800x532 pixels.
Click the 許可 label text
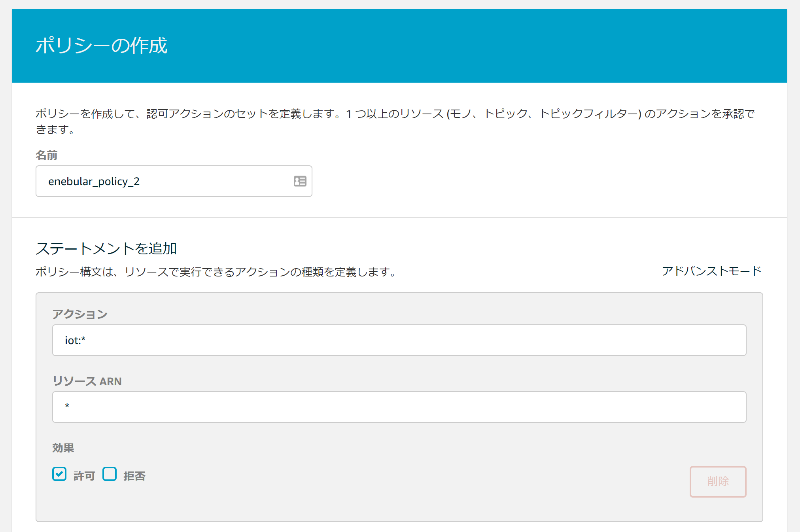pos(84,476)
